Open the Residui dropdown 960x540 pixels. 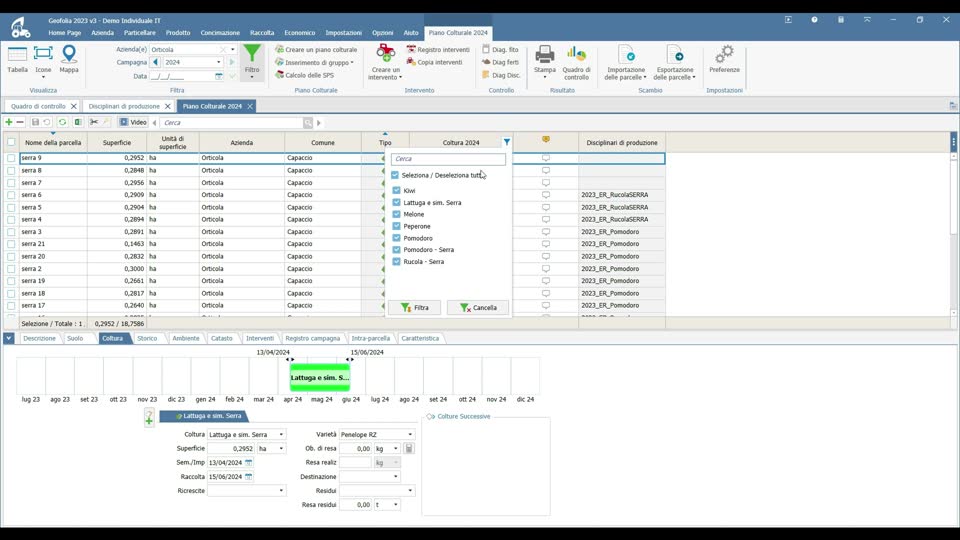[410, 490]
